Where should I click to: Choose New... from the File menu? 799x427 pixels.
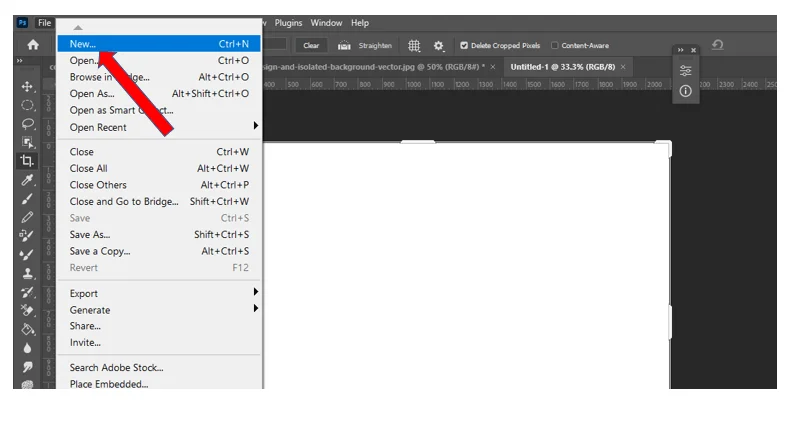pos(159,44)
